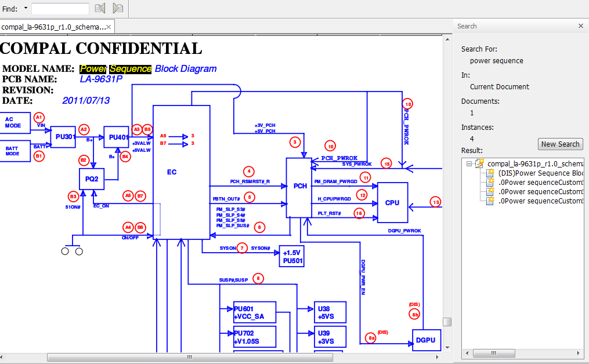Click the vertical 'DGPU_PWR_EN' signal label
This screenshot has width=589, height=364.
tap(363, 277)
